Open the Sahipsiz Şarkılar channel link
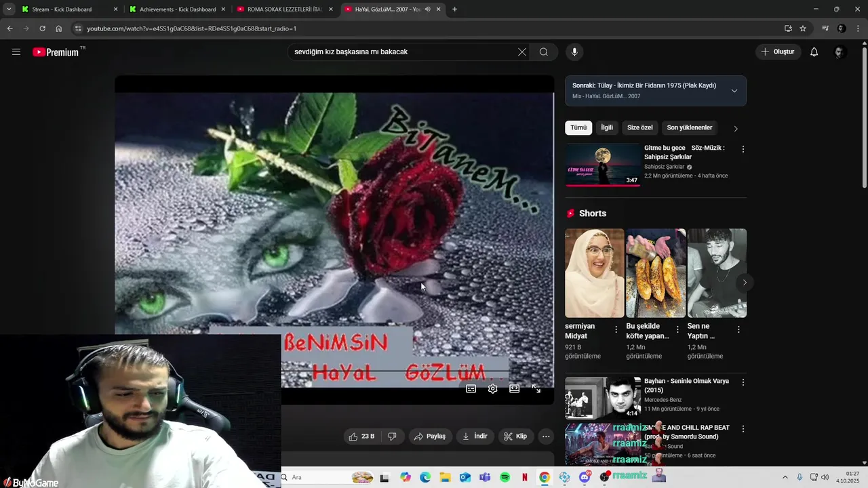868x488 pixels. point(665,167)
